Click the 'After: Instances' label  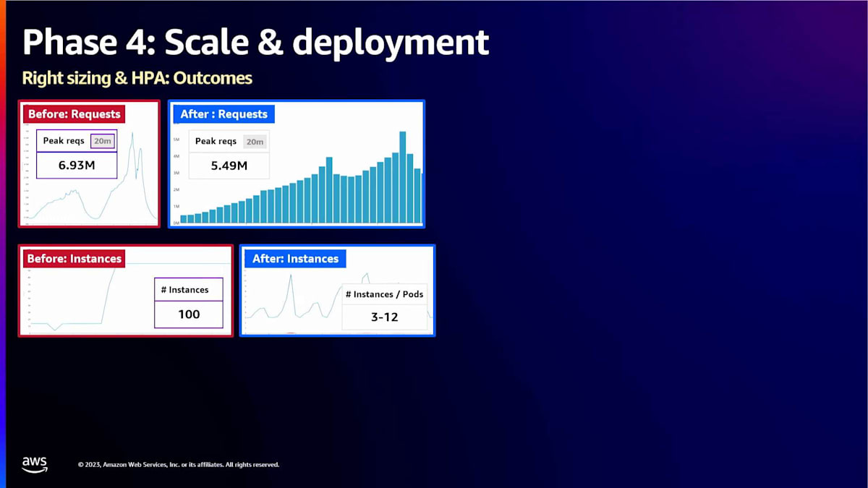296,258
